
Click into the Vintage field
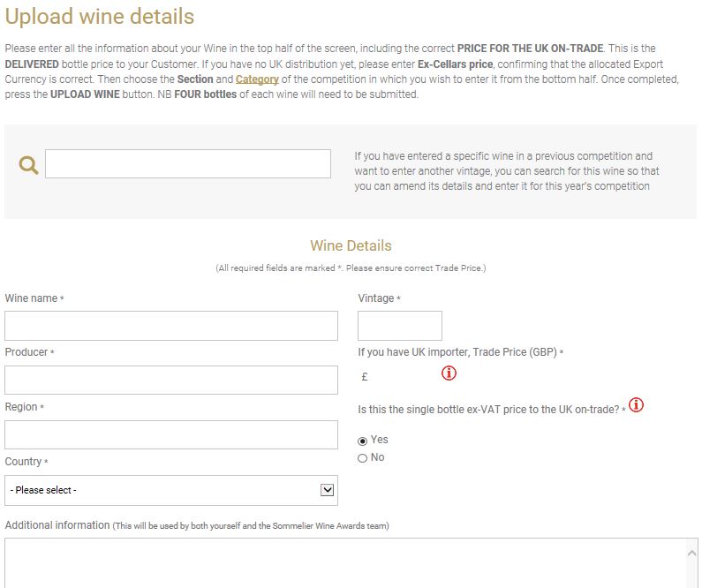[400, 326]
